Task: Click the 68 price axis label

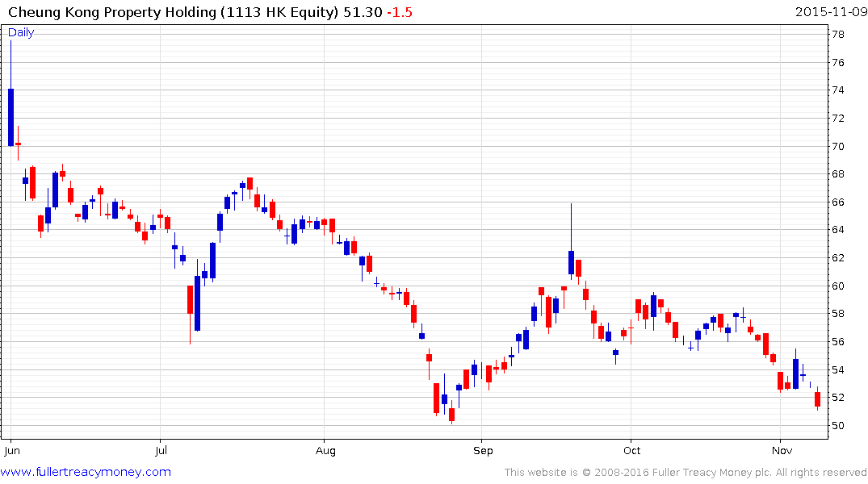Action: click(x=837, y=174)
